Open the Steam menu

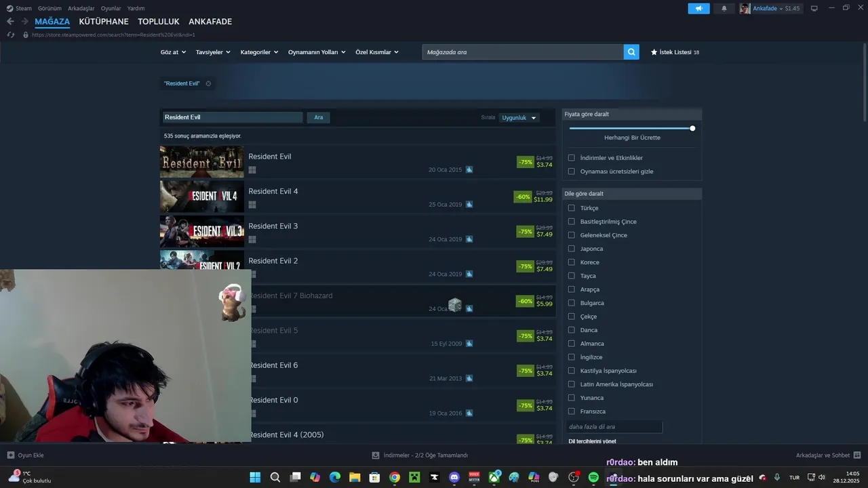[19, 8]
